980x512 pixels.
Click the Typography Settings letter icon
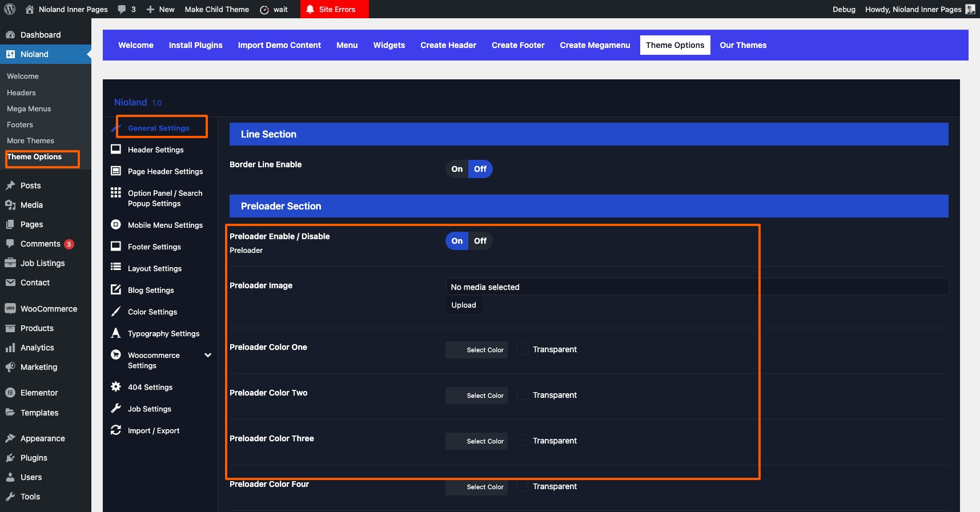(x=116, y=333)
